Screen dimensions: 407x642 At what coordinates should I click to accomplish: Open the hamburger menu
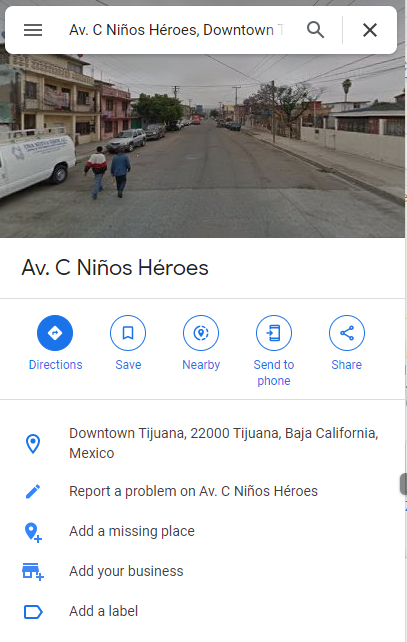[33, 30]
